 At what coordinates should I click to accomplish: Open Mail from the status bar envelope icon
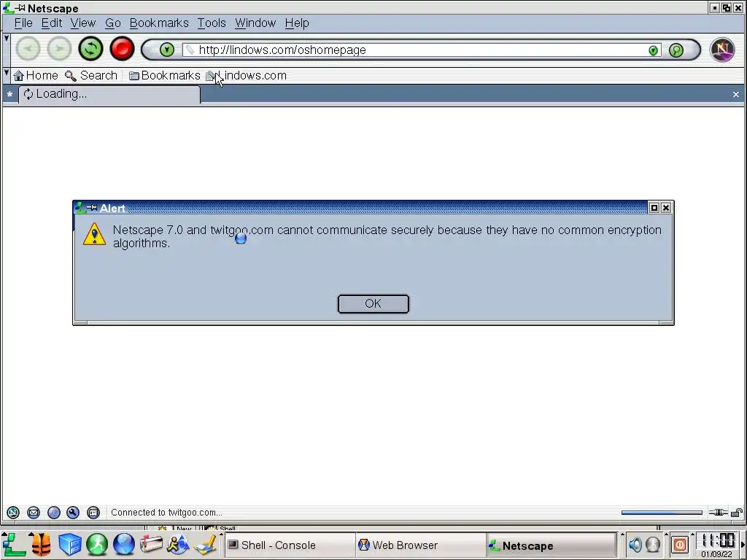pos(34,513)
